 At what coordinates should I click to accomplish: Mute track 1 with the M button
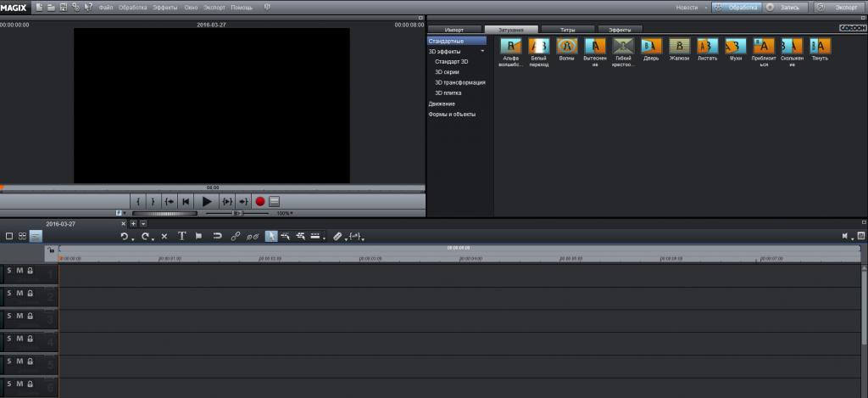(19, 271)
